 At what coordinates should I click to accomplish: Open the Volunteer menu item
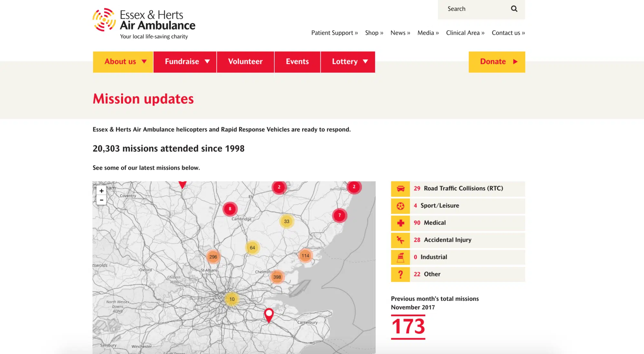[x=245, y=62]
